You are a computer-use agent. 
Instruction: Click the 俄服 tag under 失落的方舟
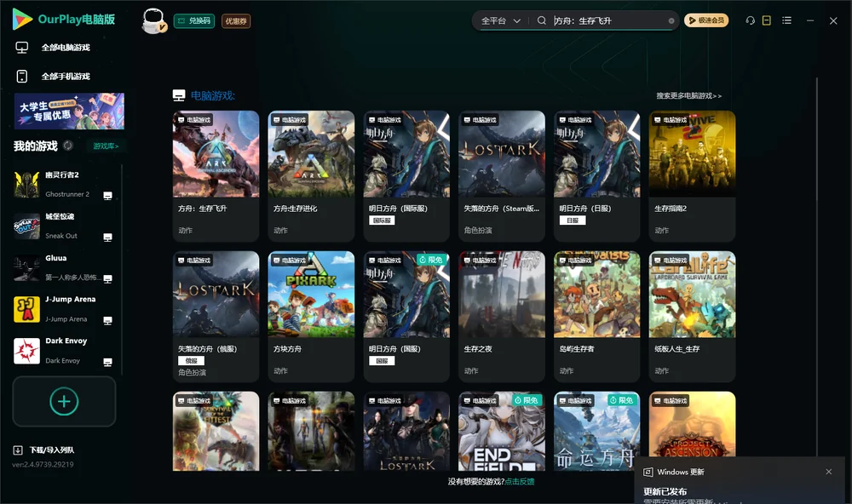[191, 361]
